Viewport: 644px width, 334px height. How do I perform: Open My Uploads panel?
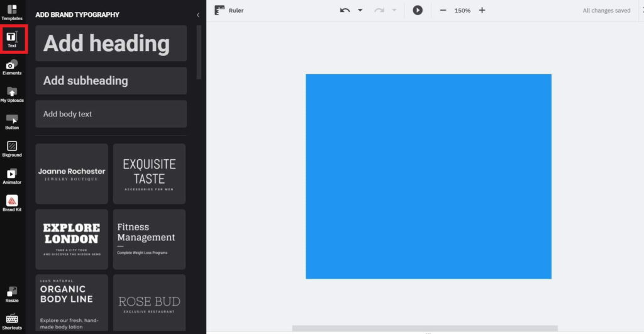pos(12,94)
